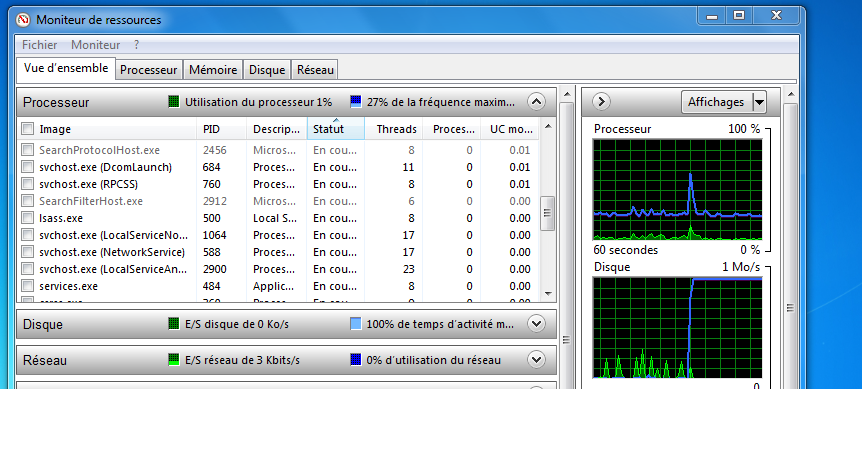Sort processes by PID column header
This screenshot has height=460, width=862.
tap(211, 129)
